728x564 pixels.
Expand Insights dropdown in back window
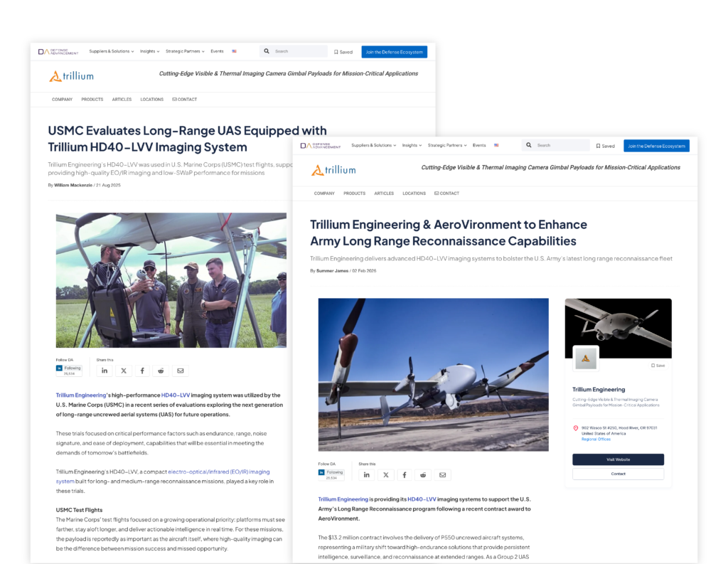(x=149, y=51)
